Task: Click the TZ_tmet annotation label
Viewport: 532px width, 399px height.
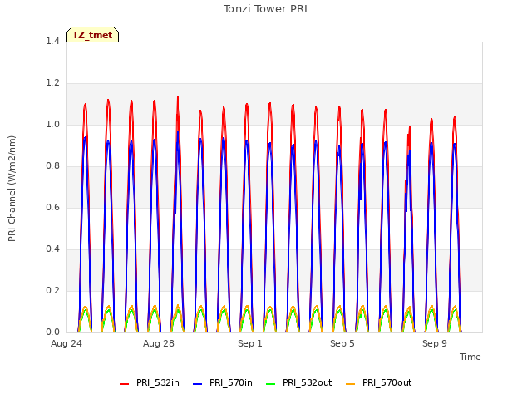Action: pyautogui.click(x=92, y=35)
